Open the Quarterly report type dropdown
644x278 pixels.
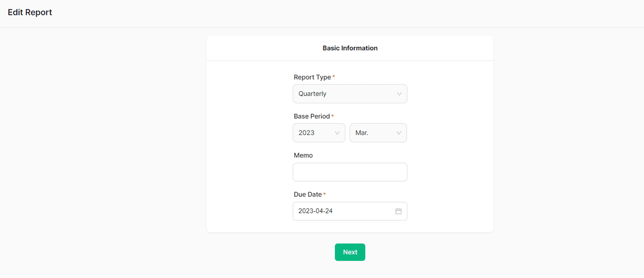350,94
